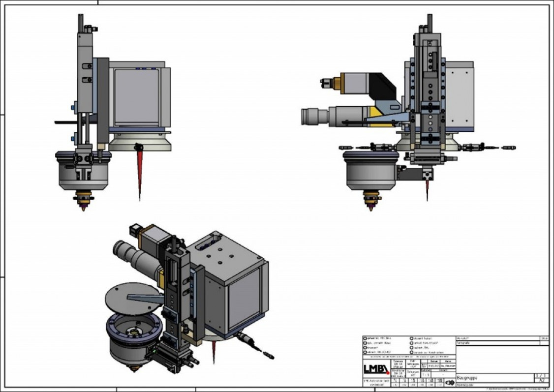The height and width of the screenshot is (392, 554).
Task: Click the 'A2' sheet format cell
Action: pos(542,380)
